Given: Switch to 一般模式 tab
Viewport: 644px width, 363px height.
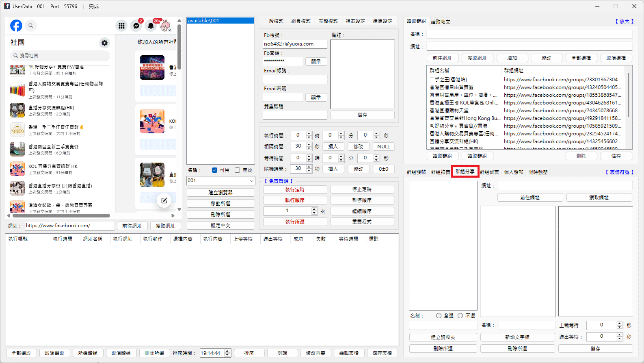Looking at the screenshot, I should (273, 21).
